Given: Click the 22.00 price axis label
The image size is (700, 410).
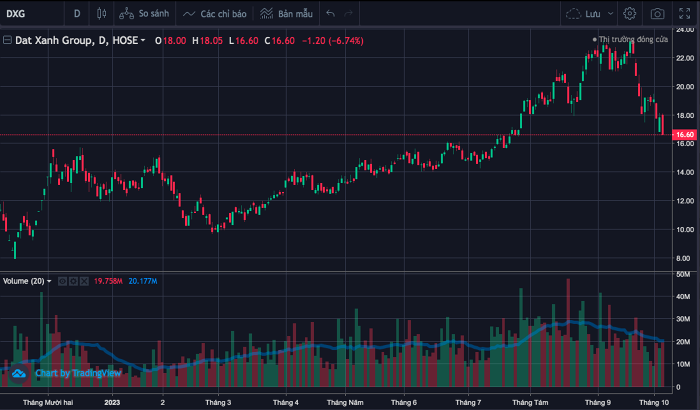Looking at the screenshot, I should coord(685,58).
